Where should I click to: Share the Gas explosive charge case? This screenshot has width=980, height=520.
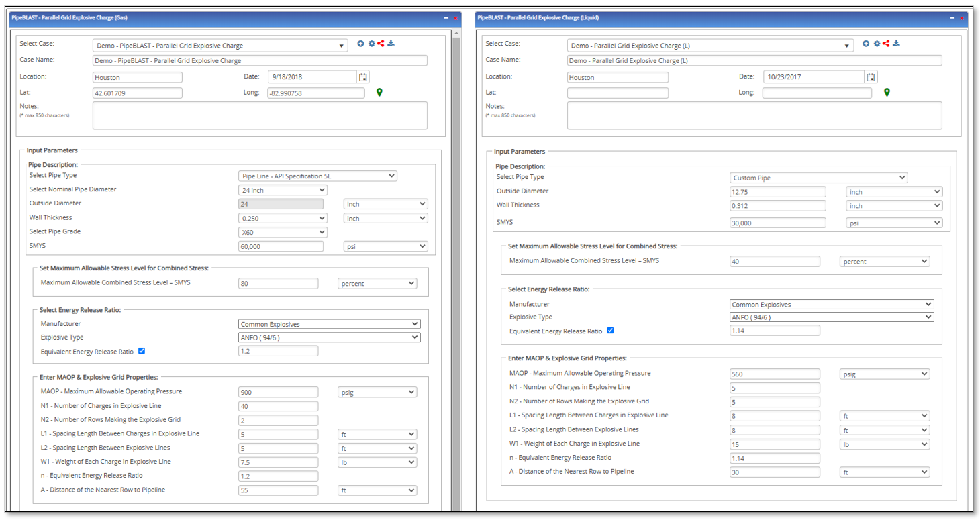(x=381, y=43)
